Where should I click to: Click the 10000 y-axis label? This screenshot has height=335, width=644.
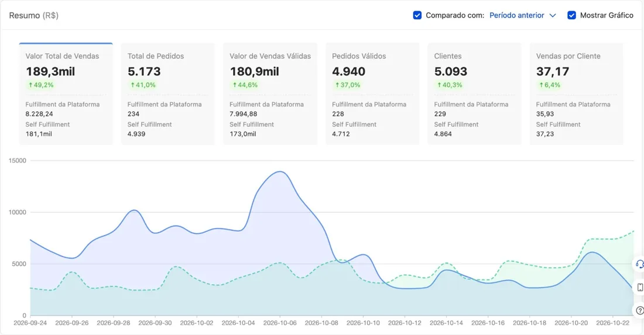click(17, 212)
